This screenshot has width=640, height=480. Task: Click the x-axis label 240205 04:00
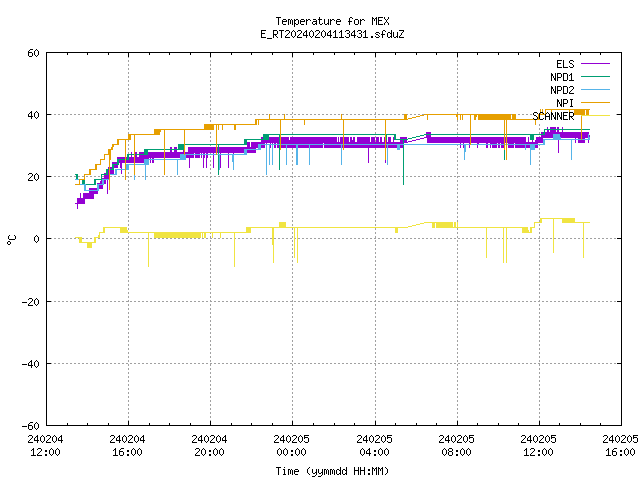point(374,446)
